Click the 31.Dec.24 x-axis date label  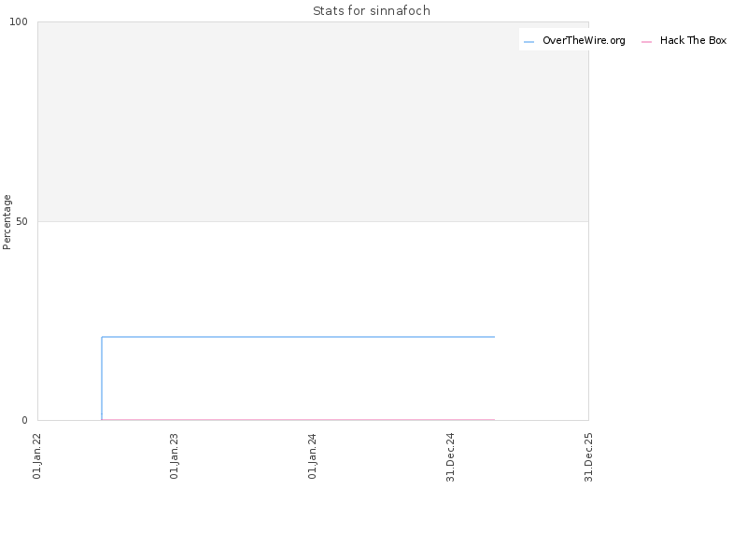[x=451, y=457]
